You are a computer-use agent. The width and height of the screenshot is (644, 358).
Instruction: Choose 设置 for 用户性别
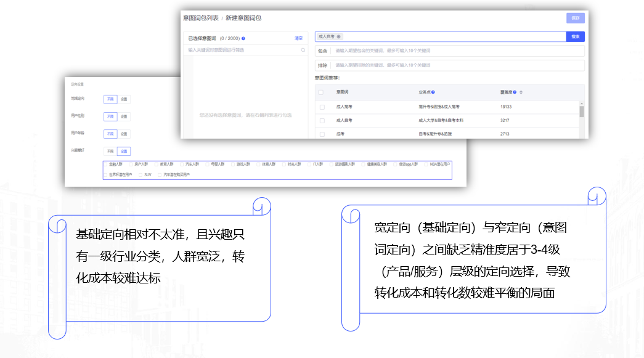124,116
